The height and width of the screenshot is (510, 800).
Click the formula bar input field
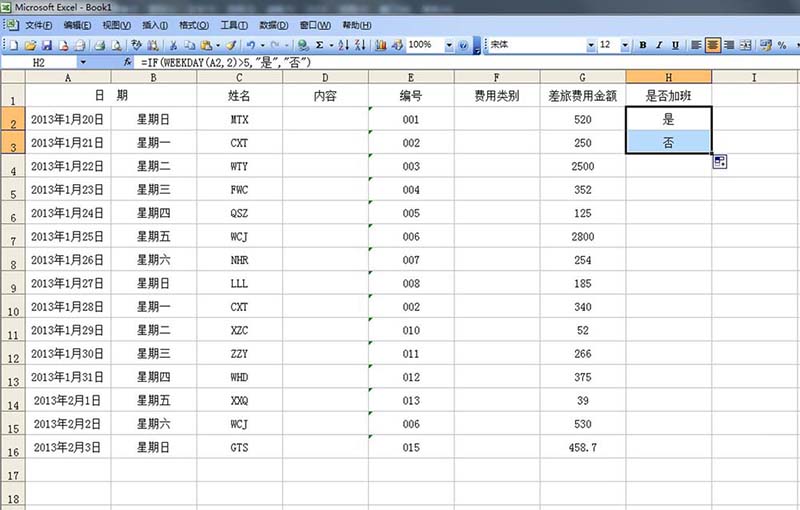click(466, 62)
